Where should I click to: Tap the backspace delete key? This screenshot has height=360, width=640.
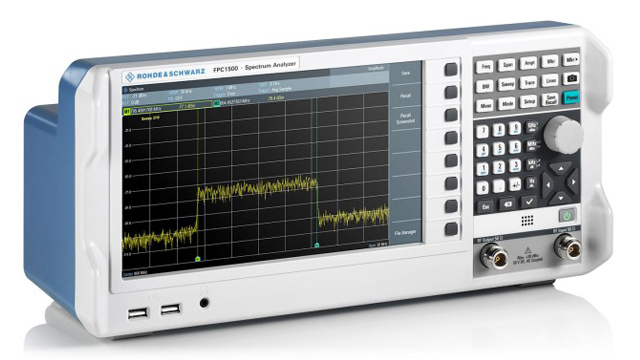tap(507, 204)
